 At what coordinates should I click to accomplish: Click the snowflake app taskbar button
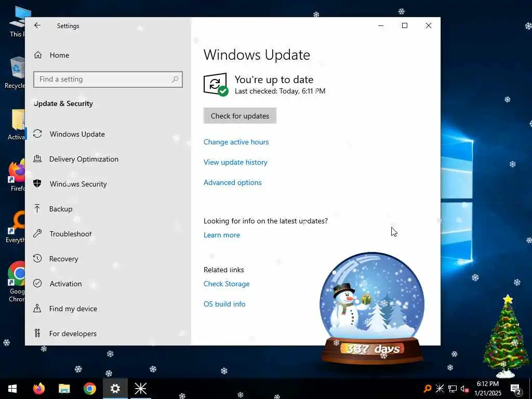140,389
